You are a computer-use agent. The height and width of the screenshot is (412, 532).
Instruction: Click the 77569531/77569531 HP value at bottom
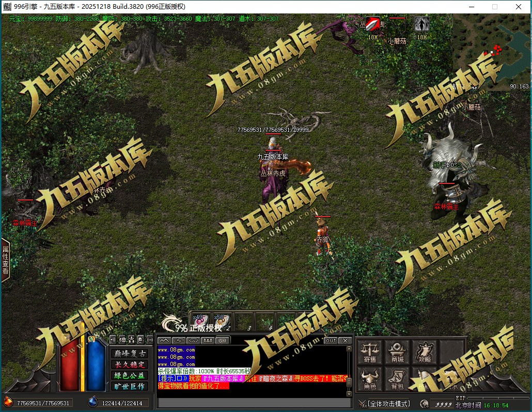(43, 403)
